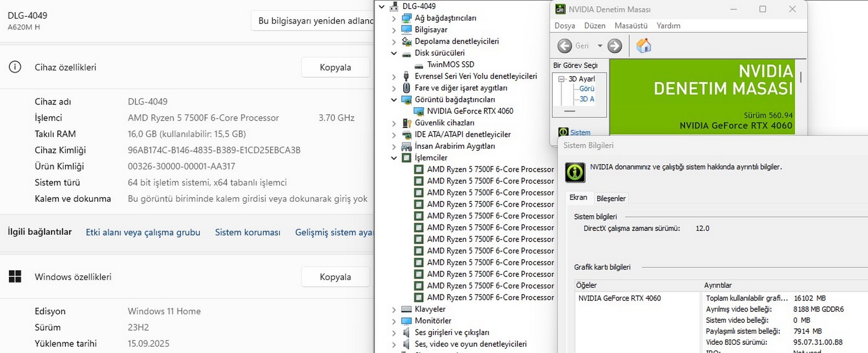Select the İnsan Arabirim Aygıtları icon

tap(406, 146)
